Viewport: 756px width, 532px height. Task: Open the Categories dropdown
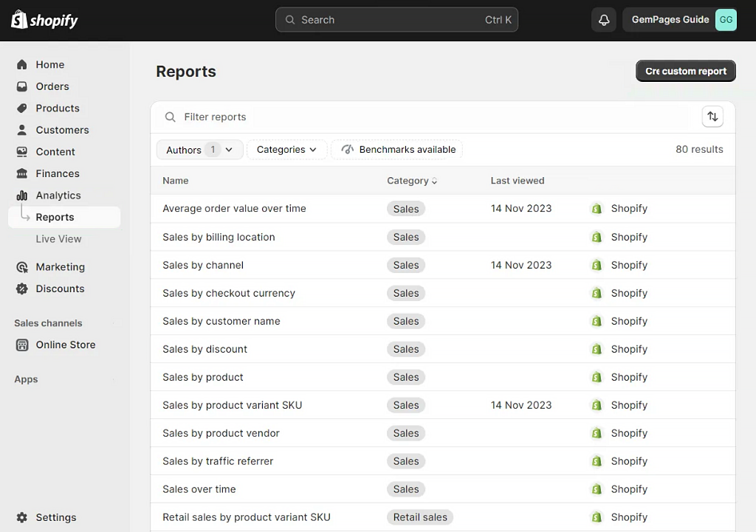point(286,149)
